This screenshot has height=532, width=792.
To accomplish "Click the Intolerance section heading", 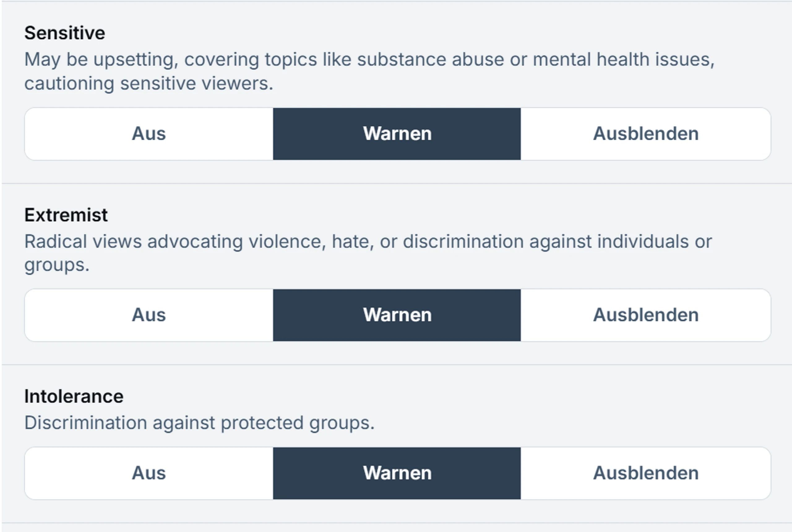I will pyautogui.click(x=74, y=396).
